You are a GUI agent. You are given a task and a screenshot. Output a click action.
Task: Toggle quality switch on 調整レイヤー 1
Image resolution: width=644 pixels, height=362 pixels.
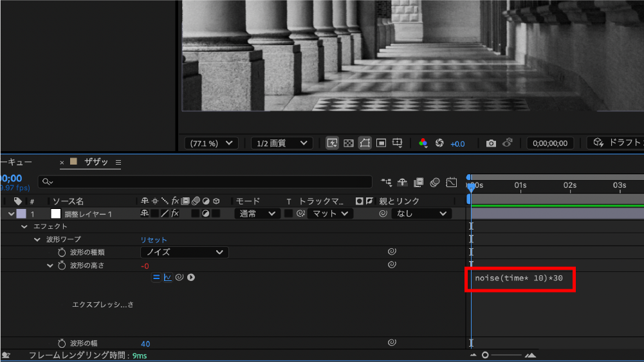coord(165,213)
